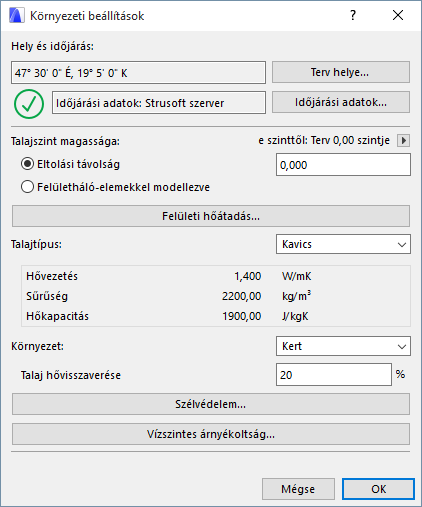
Task: Select the Eltolási távolság radio button
Action: coord(27,164)
